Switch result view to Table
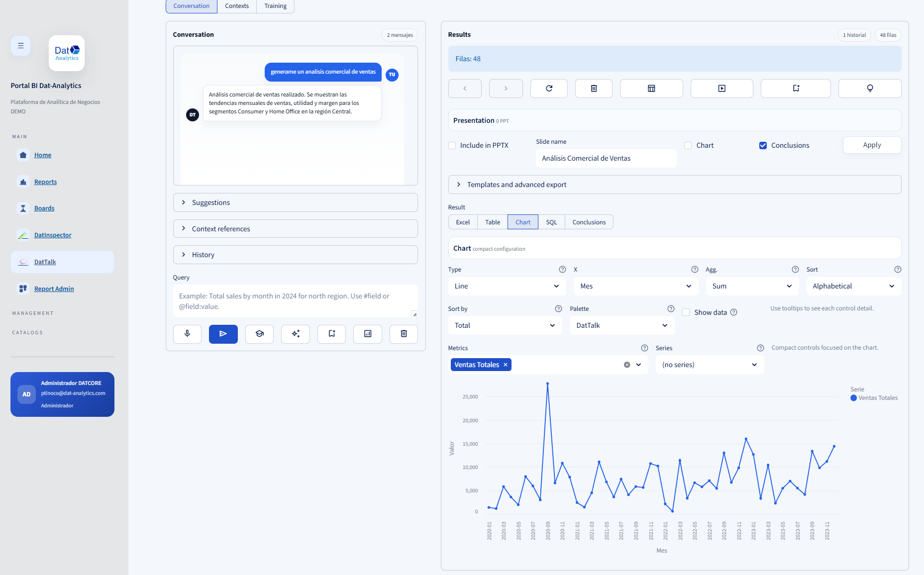Image resolution: width=924 pixels, height=575 pixels. click(493, 222)
